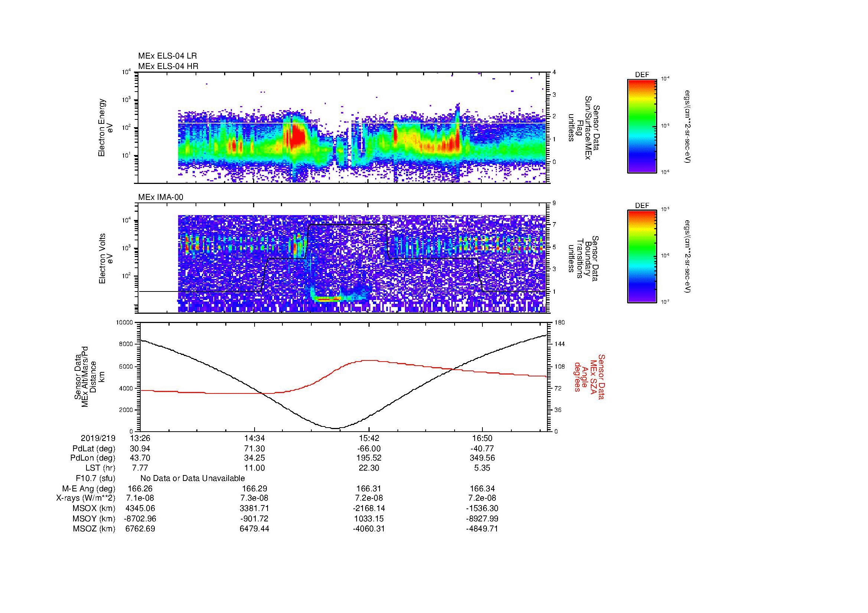Screen dimensions: 868x613
Task: Click the LST value '11.00'
Action: point(255,468)
